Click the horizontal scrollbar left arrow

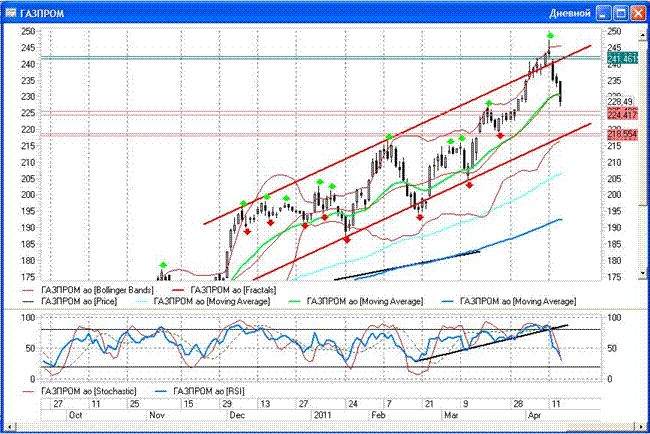[9, 426]
